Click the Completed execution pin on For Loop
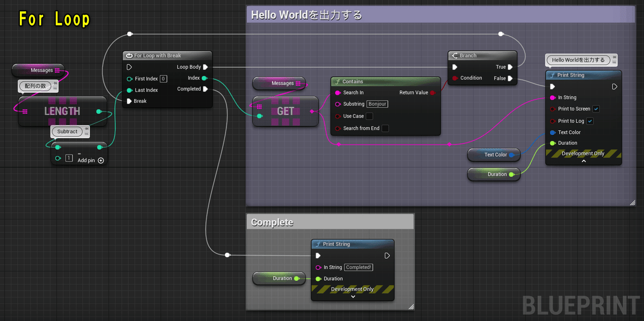 [x=206, y=89]
